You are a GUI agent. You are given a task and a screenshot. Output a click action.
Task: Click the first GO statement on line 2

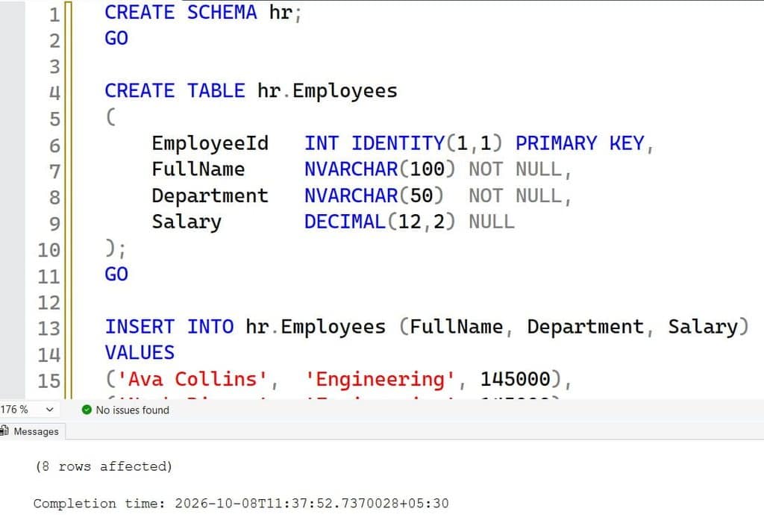click(x=116, y=38)
